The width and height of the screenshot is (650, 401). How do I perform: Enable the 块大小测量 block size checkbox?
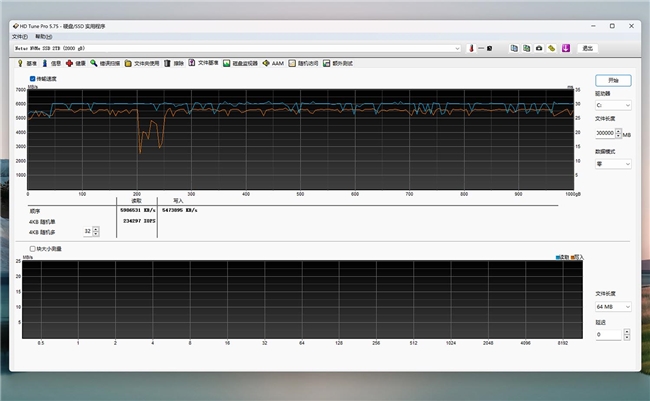(32, 249)
